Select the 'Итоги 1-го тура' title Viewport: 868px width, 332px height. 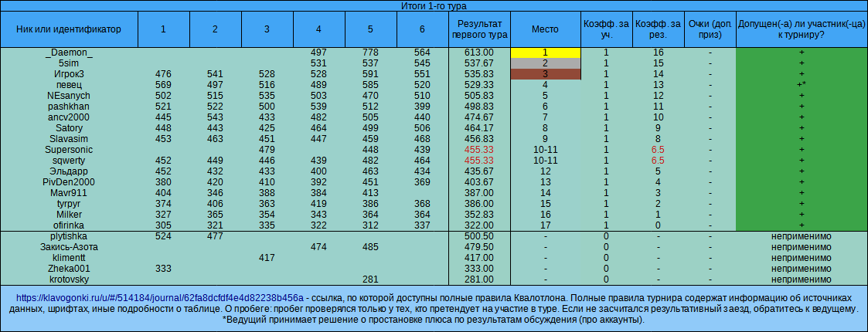pos(434,6)
